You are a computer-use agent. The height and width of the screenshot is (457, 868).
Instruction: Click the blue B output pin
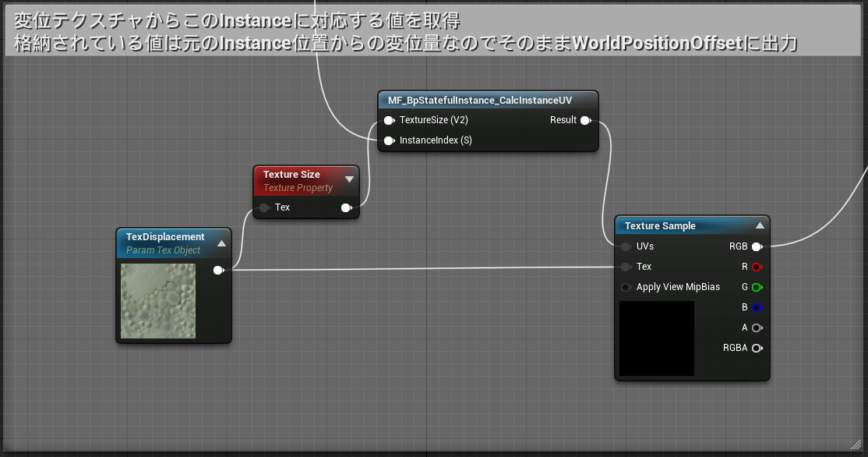pyautogui.click(x=757, y=307)
